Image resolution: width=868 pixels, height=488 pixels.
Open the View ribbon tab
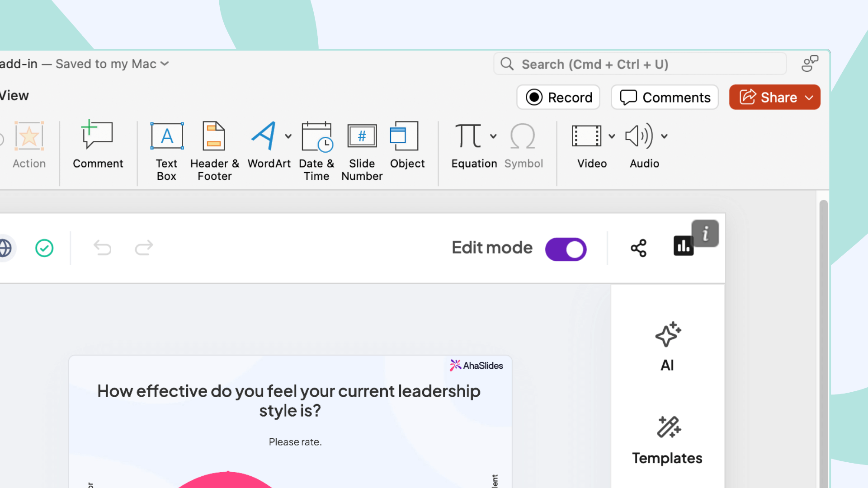point(14,95)
